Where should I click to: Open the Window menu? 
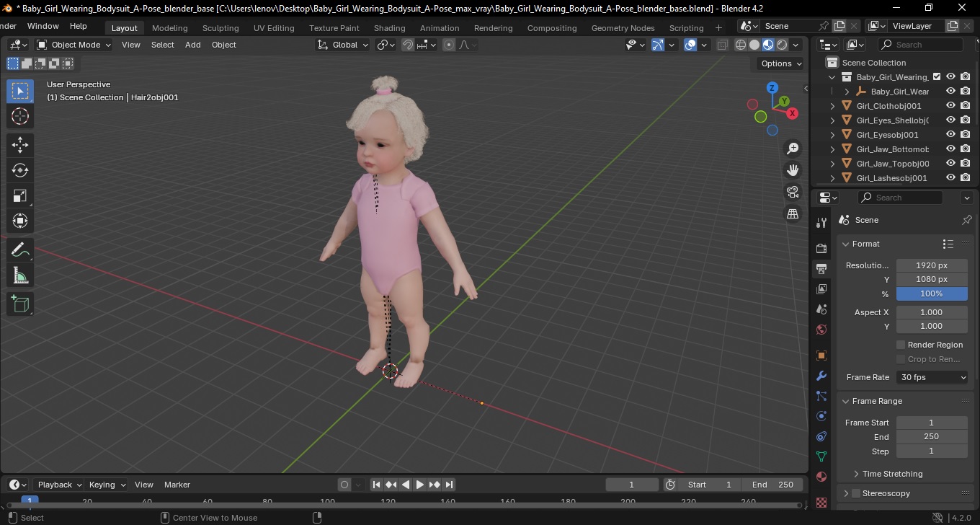tap(43, 26)
